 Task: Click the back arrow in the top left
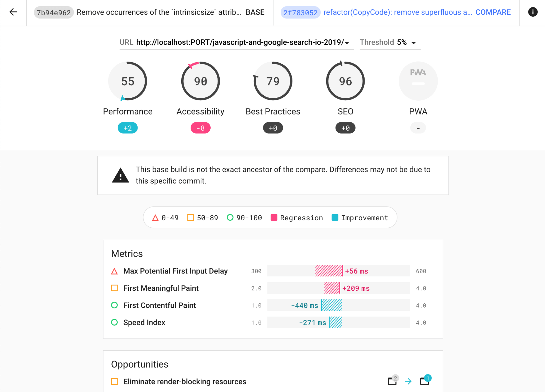coord(12,12)
